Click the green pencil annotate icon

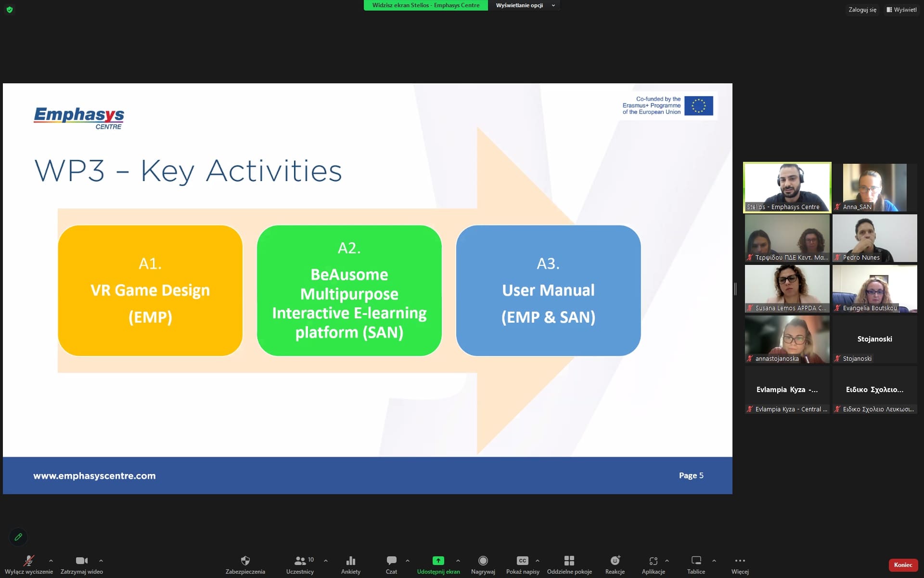(x=18, y=537)
